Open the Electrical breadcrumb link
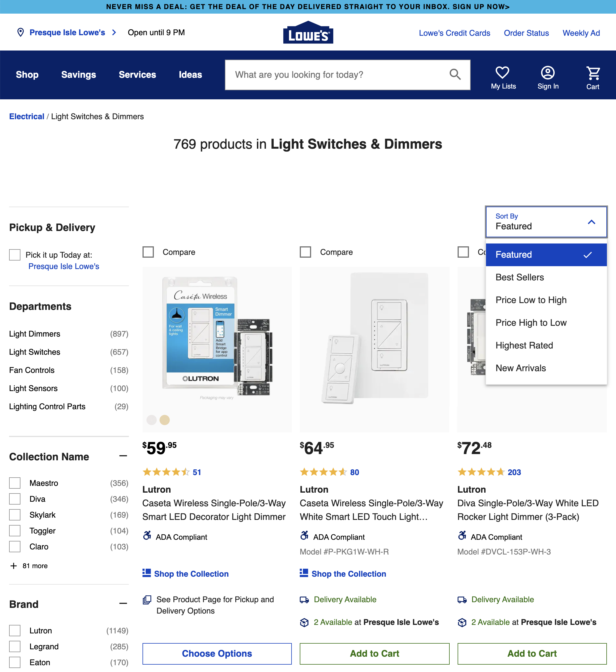616x672 pixels. [x=27, y=116]
